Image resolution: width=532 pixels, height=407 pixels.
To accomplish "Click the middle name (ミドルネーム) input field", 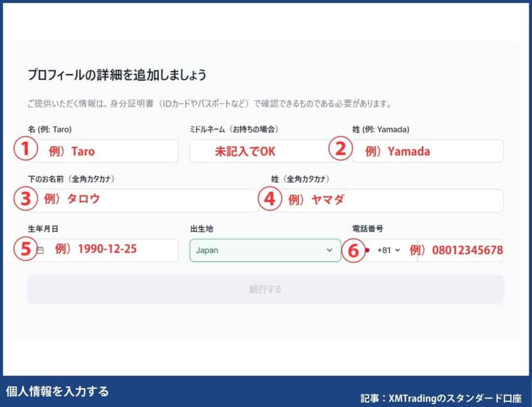I will tap(265, 151).
